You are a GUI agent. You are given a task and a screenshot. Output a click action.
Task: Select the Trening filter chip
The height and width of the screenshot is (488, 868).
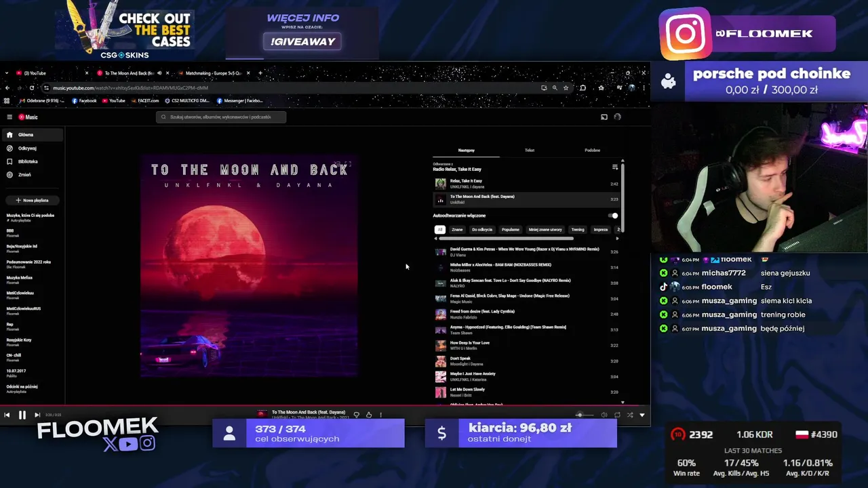point(578,230)
